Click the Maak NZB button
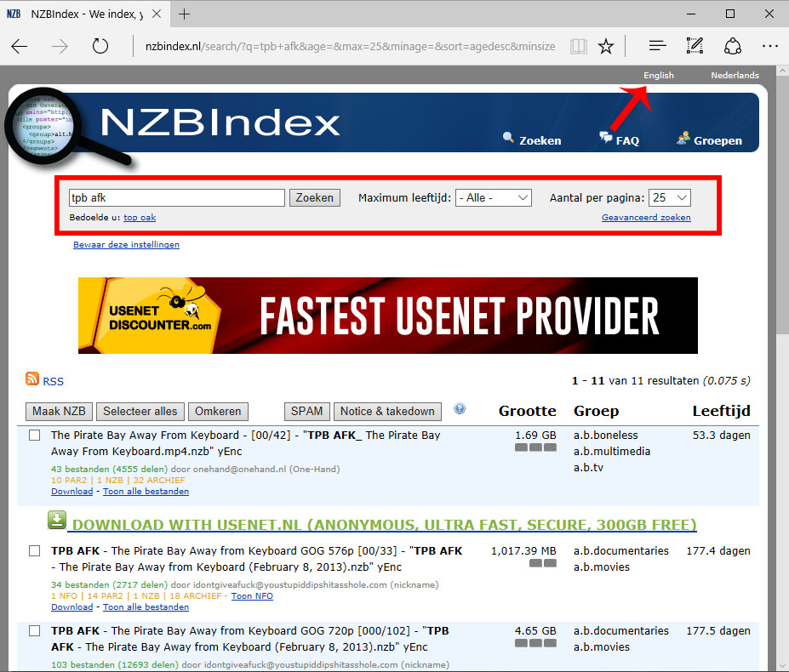The height and width of the screenshot is (672, 789). pyautogui.click(x=59, y=412)
